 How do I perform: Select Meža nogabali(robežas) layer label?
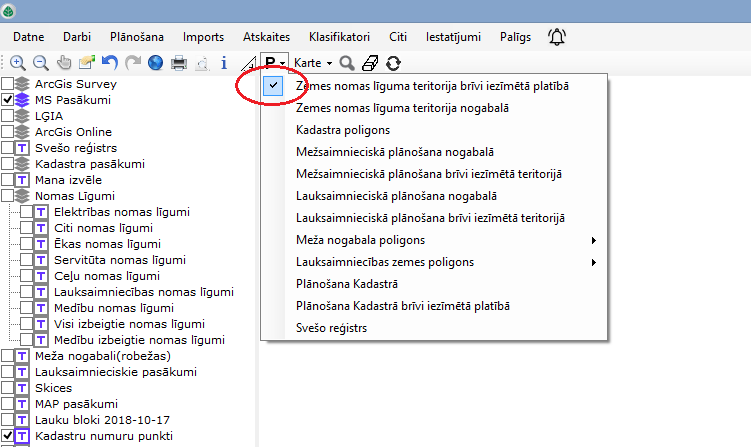tap(103, 356)
